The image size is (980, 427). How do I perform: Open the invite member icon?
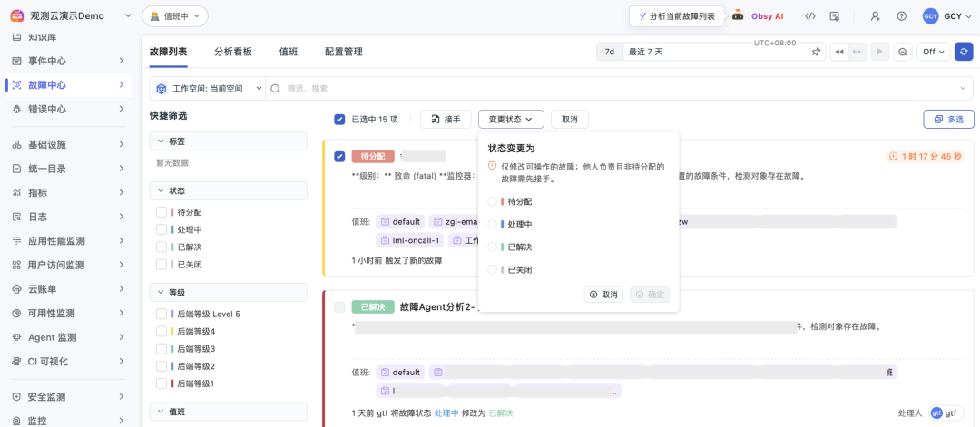[x=876, y=16]
